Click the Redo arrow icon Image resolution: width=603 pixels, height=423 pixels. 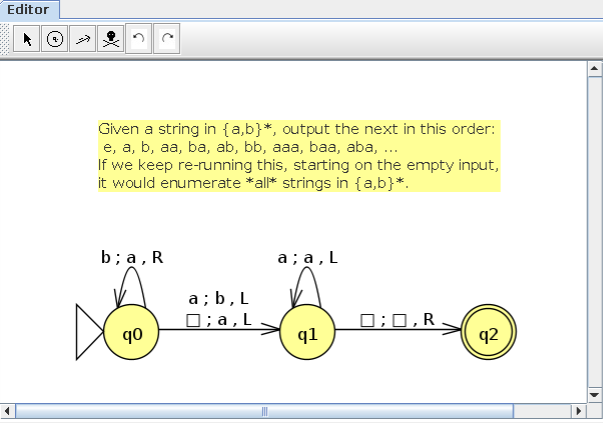[x=167, y=39]
